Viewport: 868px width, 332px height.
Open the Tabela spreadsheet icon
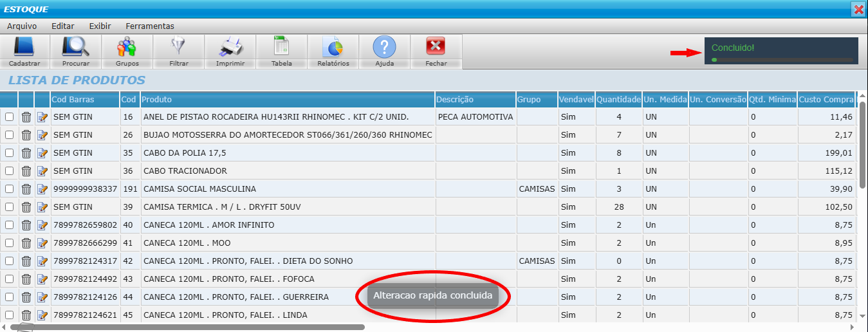(281, 47)
